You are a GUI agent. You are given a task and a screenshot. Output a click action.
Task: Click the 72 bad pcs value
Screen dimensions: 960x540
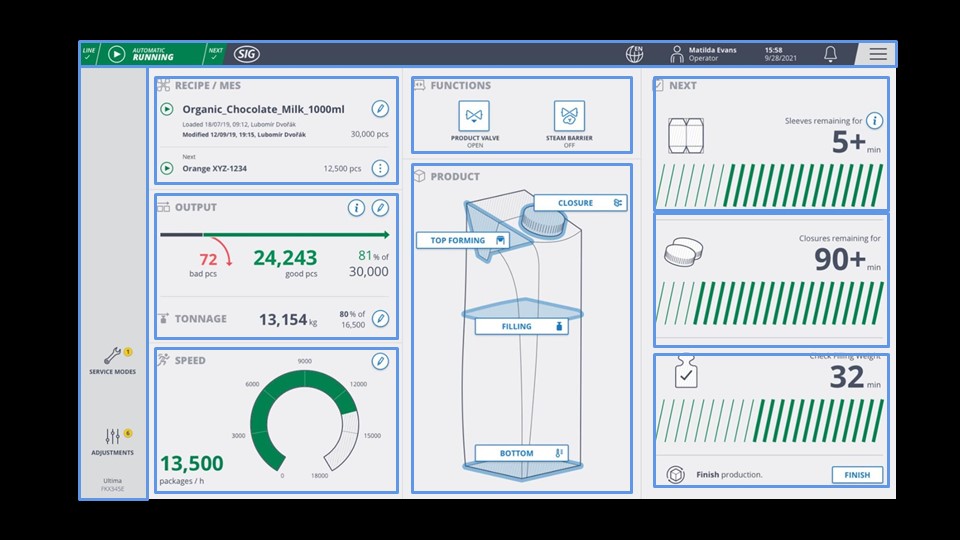point(208,260)
